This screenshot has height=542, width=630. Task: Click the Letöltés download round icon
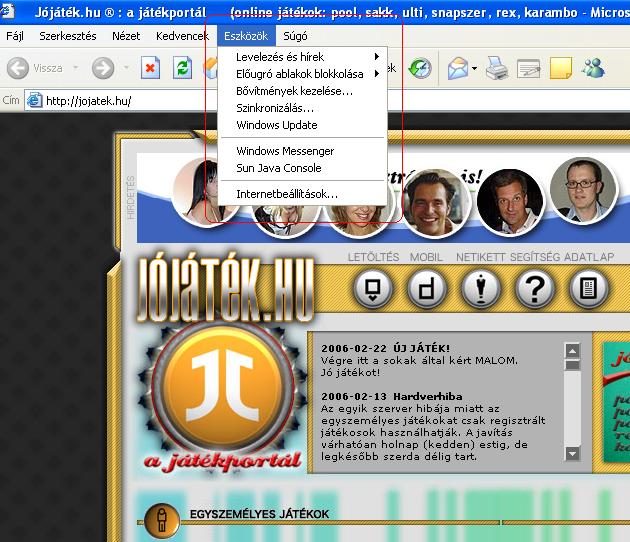click(372, 289)
